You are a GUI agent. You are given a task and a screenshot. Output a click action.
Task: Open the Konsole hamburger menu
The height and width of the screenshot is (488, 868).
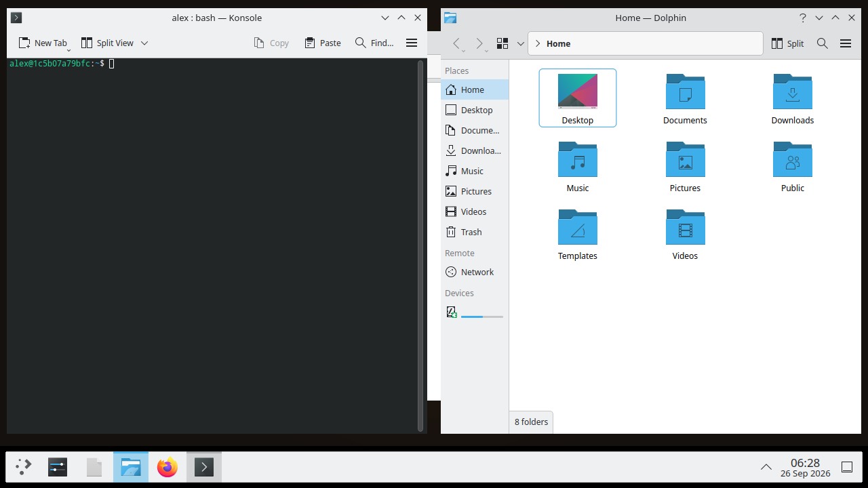(412, 43)
